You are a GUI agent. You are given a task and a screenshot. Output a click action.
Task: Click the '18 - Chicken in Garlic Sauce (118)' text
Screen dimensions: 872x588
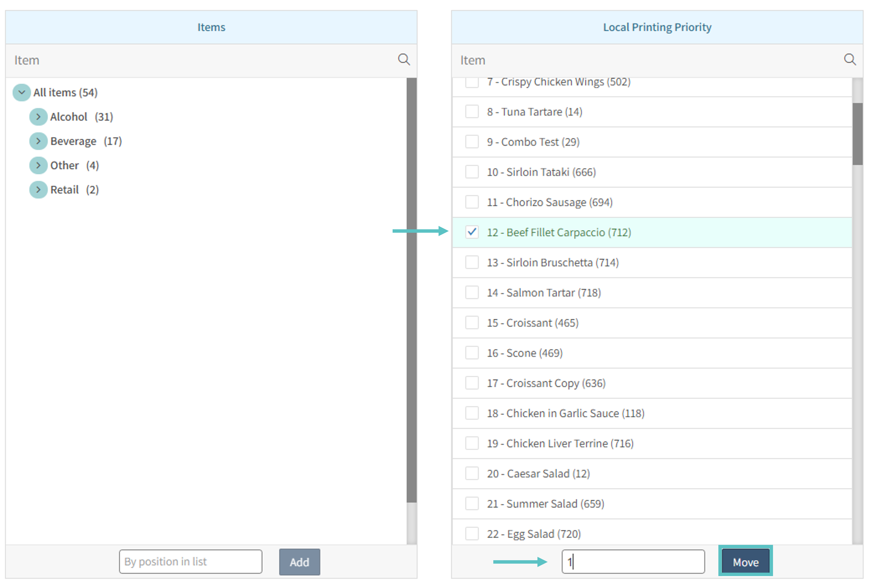(566, 414)
